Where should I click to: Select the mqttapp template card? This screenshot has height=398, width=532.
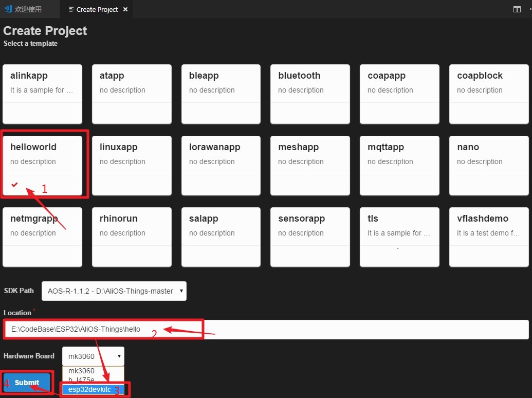point(399,166)
